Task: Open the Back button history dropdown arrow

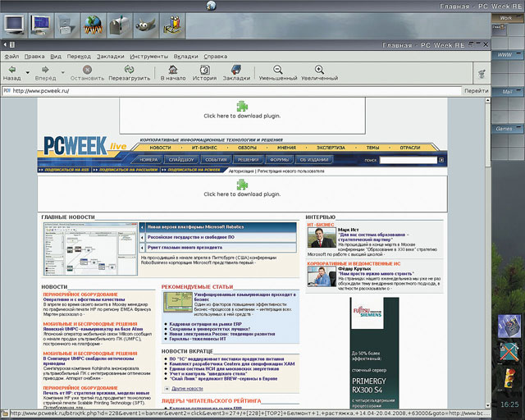Action: click(27, 72)
